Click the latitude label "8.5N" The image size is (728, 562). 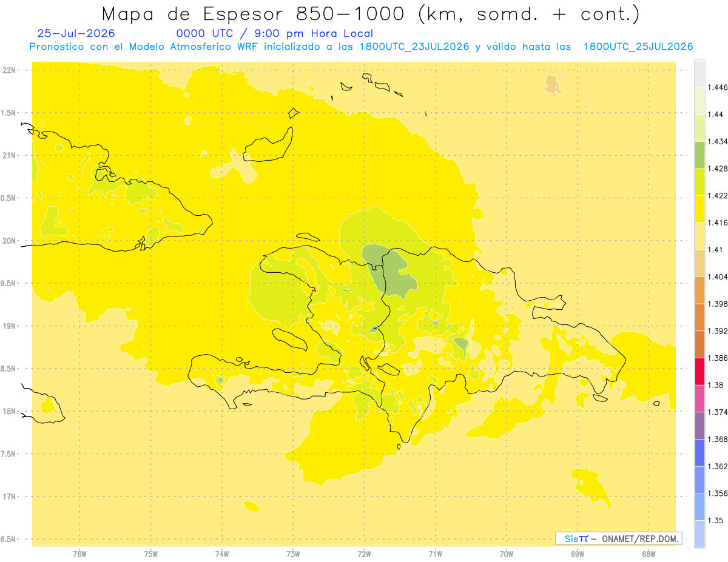point(8,369)
